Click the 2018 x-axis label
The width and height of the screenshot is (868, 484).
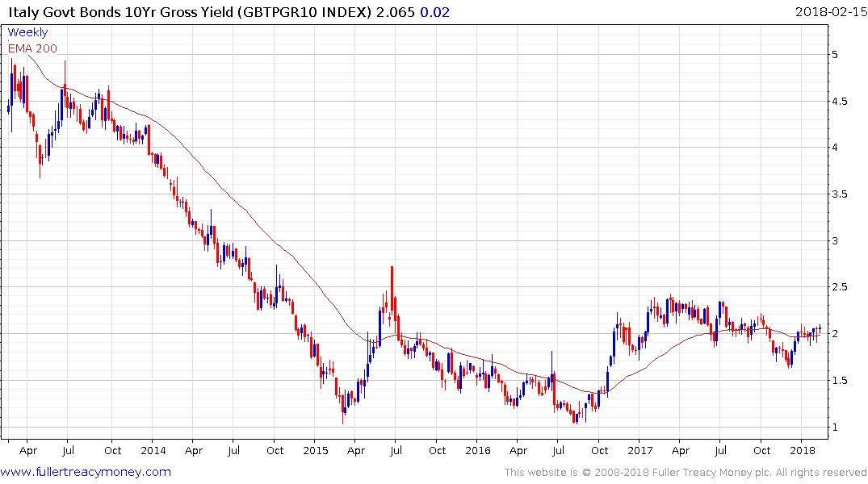pyautogui.click(x=803, y=450)
